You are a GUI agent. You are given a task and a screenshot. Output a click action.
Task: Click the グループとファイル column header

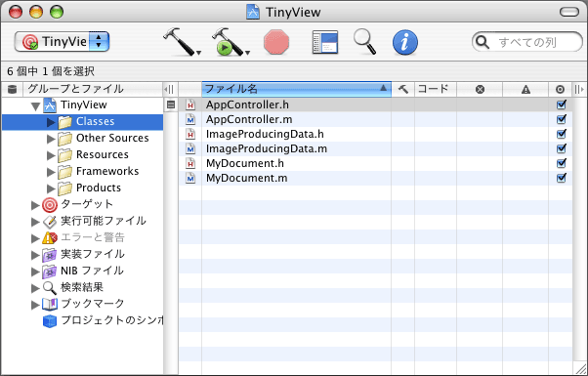point(93,89)
